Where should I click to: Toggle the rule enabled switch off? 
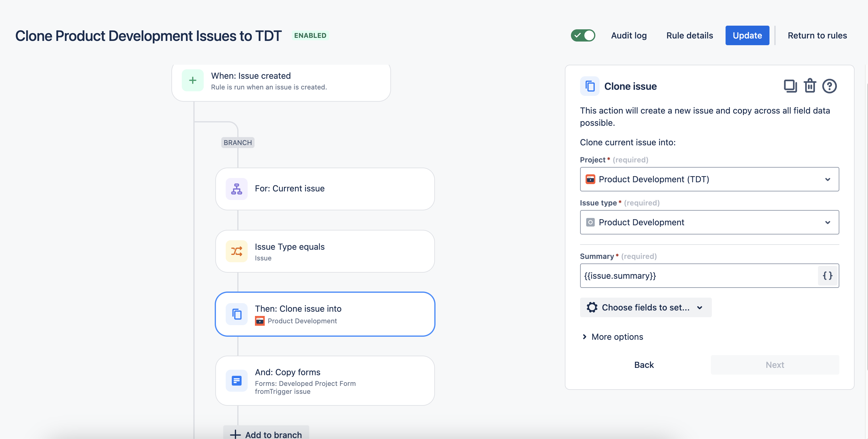point(583,35)
